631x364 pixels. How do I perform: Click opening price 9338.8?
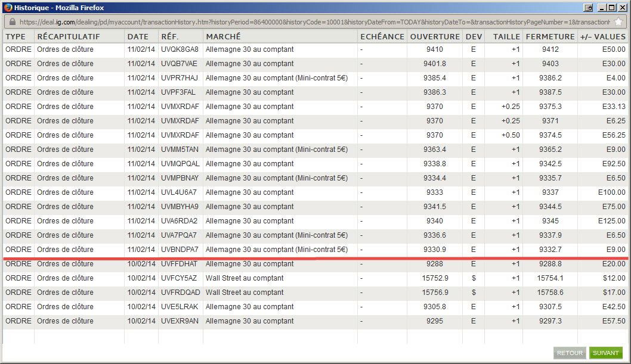click(x=435, y=163)
